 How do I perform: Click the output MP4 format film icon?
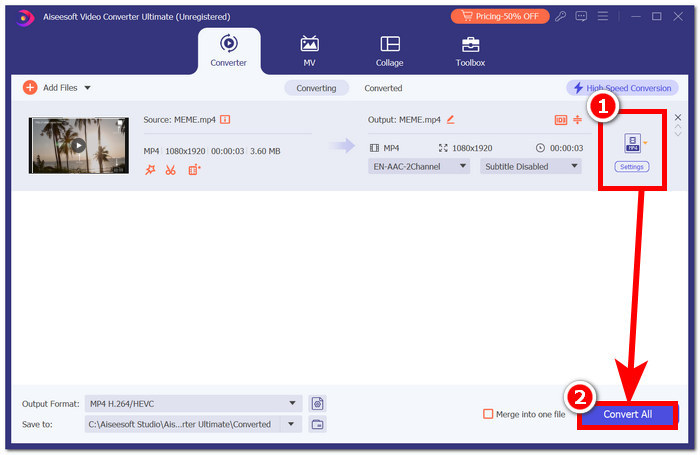[374, 148]
